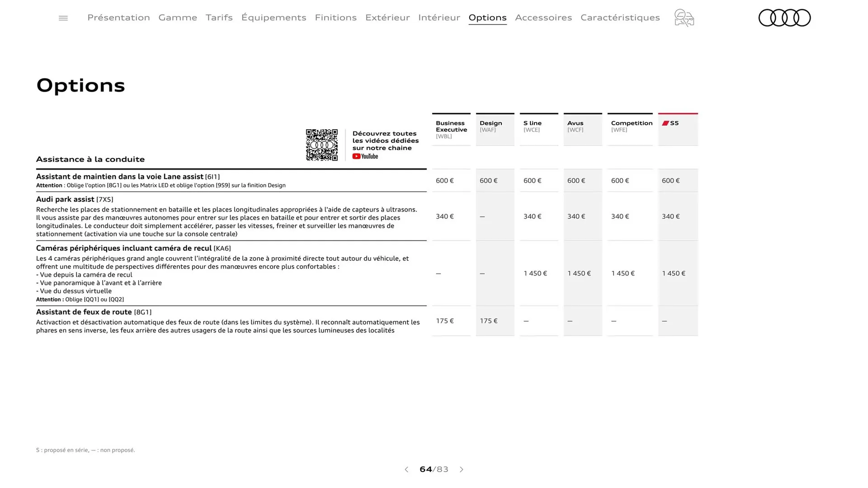Image resolution: width=868 pixels, height=488 pixels.
Task: Click cameras 1 450 € under S line
Action: 535,273
